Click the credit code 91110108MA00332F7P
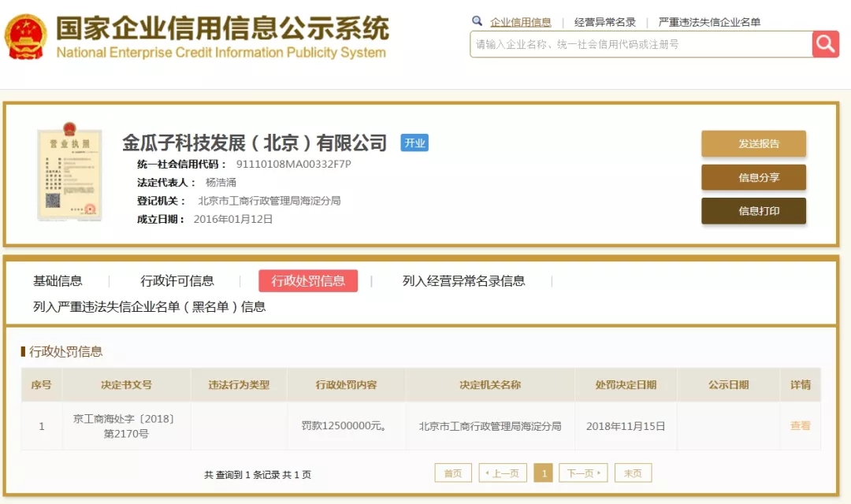 click(294, 164)
